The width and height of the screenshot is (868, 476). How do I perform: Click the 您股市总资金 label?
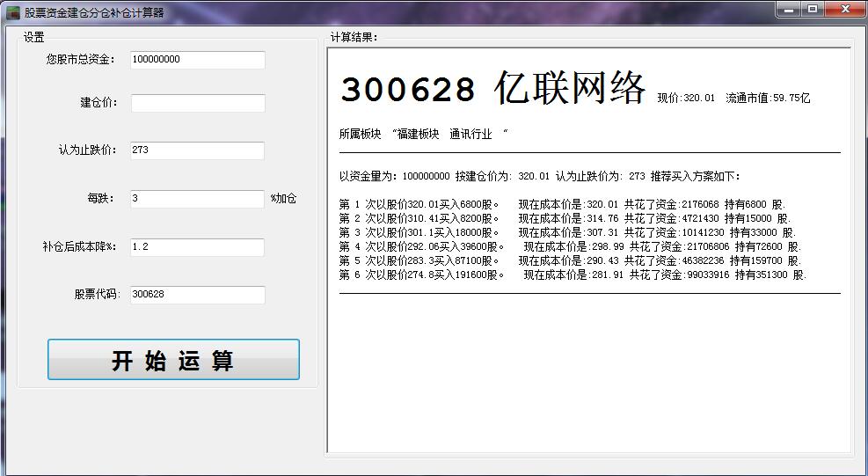(x=81, y=60)
